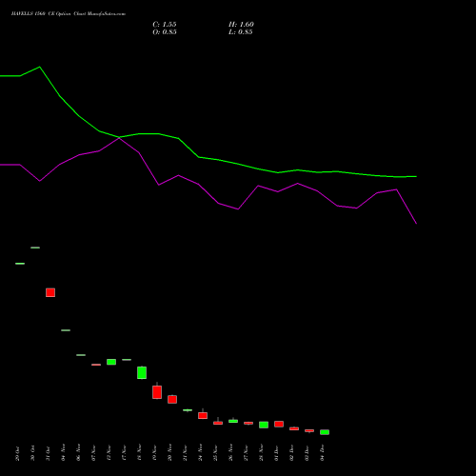Click the tall green candlestick for 18 Nov
This screenshot has height=476, width=476.
[142, 372]
